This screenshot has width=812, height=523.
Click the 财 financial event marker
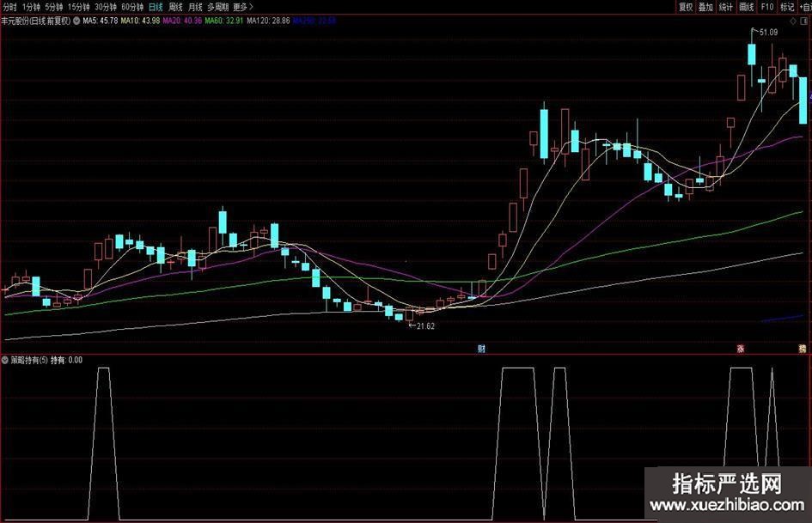pyautogui.click(x=481, y=349)
